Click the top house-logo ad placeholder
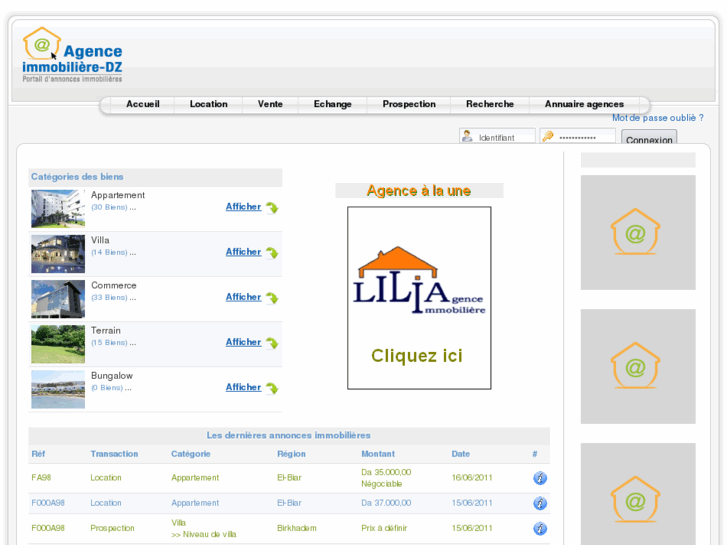This screenshot has width=727, height=545. click(x=638, y=232)
